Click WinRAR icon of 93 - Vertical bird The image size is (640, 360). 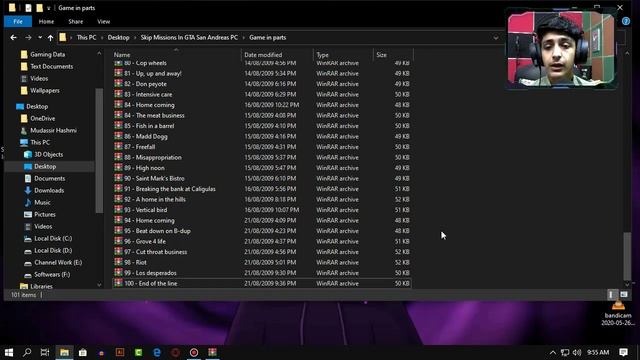118,209
